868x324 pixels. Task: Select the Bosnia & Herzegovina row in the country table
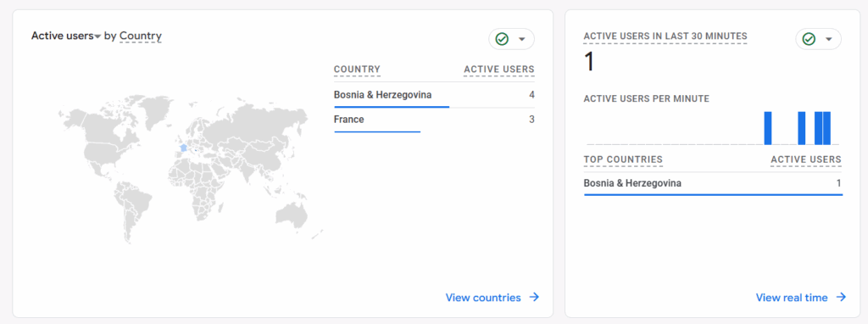click(434, 95)
